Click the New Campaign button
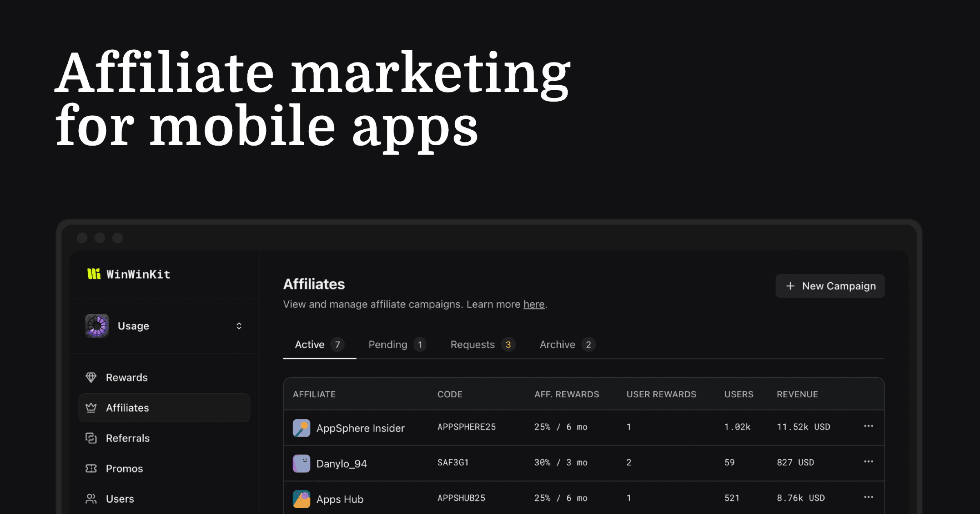Image resolution: width=980 pixels, height=514 pixels. [x=830, y=286]
